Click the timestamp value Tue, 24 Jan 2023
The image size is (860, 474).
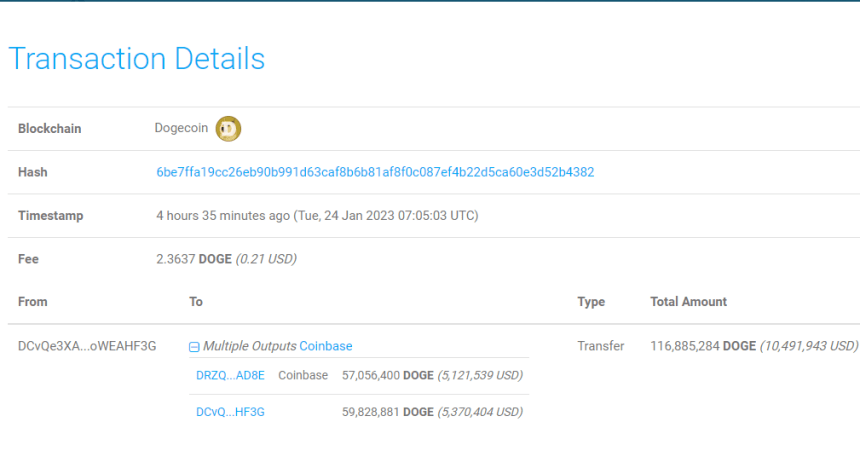(317, 216)
